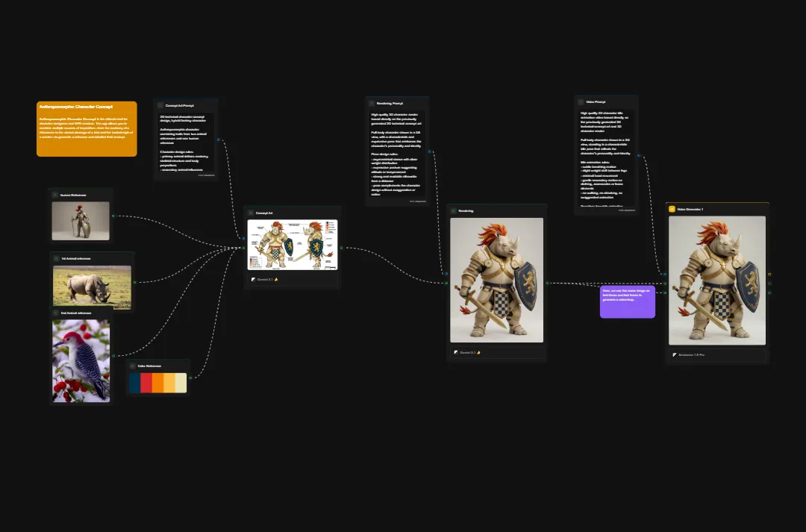
Task: Click the green output port of the Concept Art node
Action: (x=343, y=246)
